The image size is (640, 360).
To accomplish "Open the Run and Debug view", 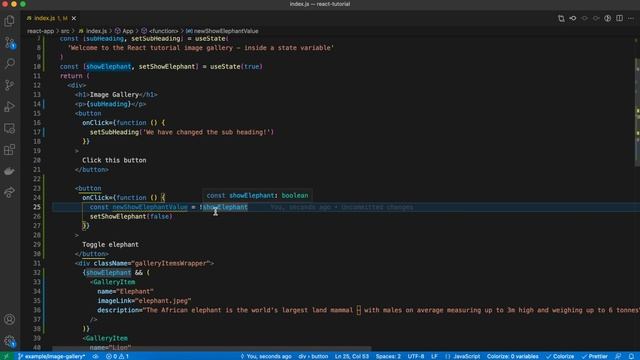I will pyautogui.click(x=9, y=107).
